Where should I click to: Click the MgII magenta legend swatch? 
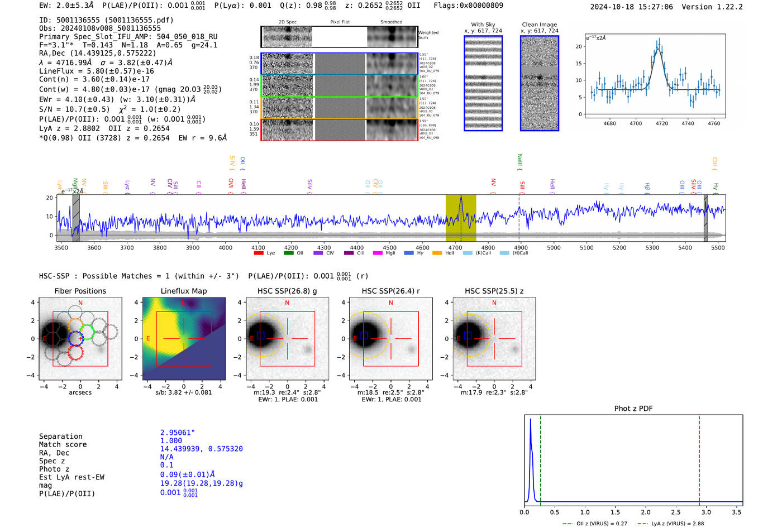378,253
